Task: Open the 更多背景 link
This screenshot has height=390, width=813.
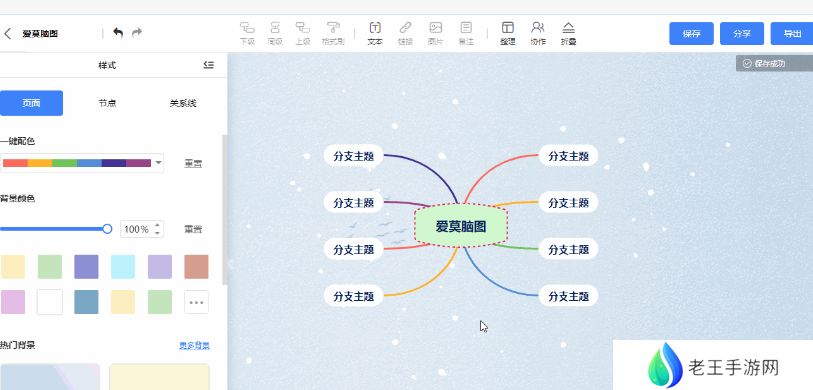Action: coord(194,345)
